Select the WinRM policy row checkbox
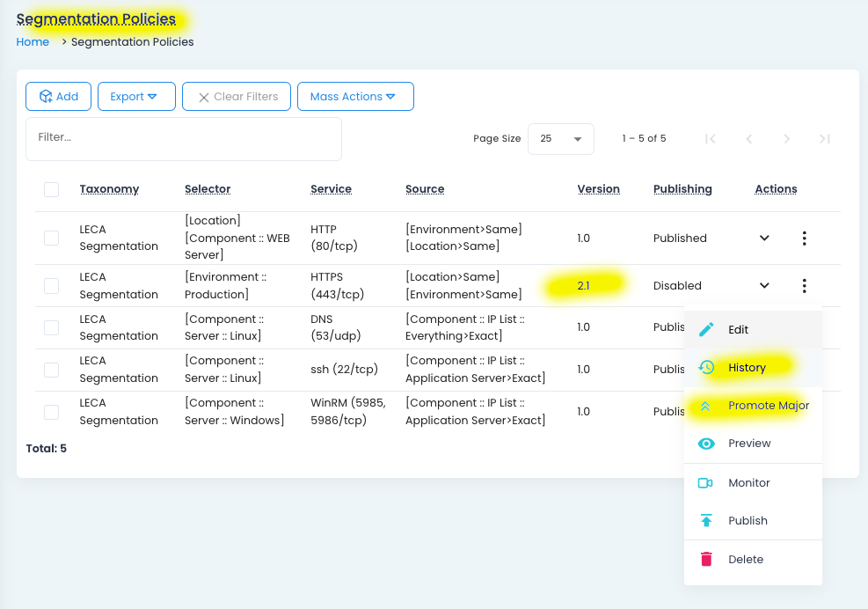The width and height of the screenshot is (868, 609). click(x=51, y=412)
